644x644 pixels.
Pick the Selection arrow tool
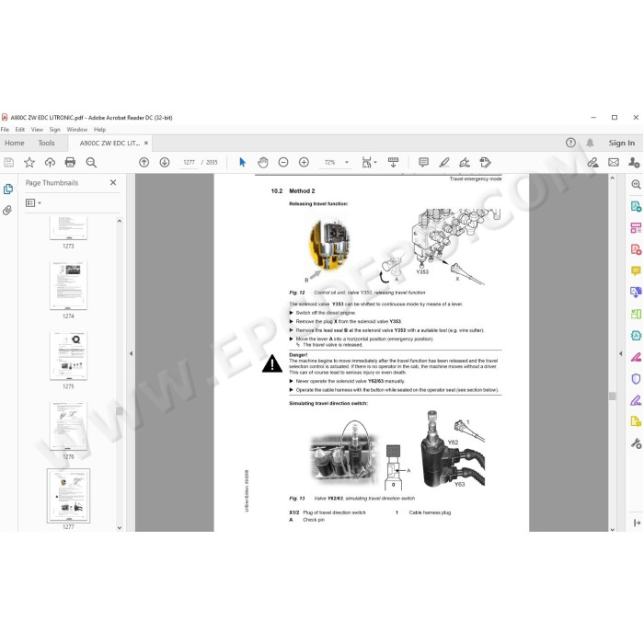pos(242,162)
